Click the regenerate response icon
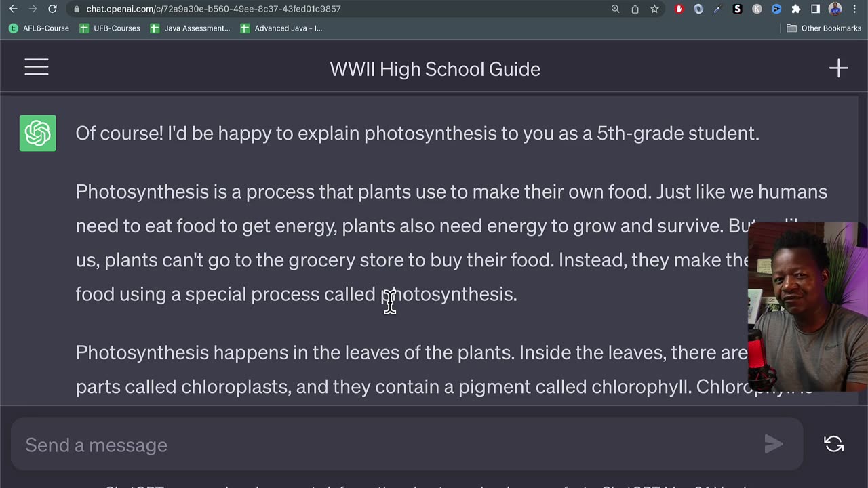Screen dimensions: 868x488 833,444
